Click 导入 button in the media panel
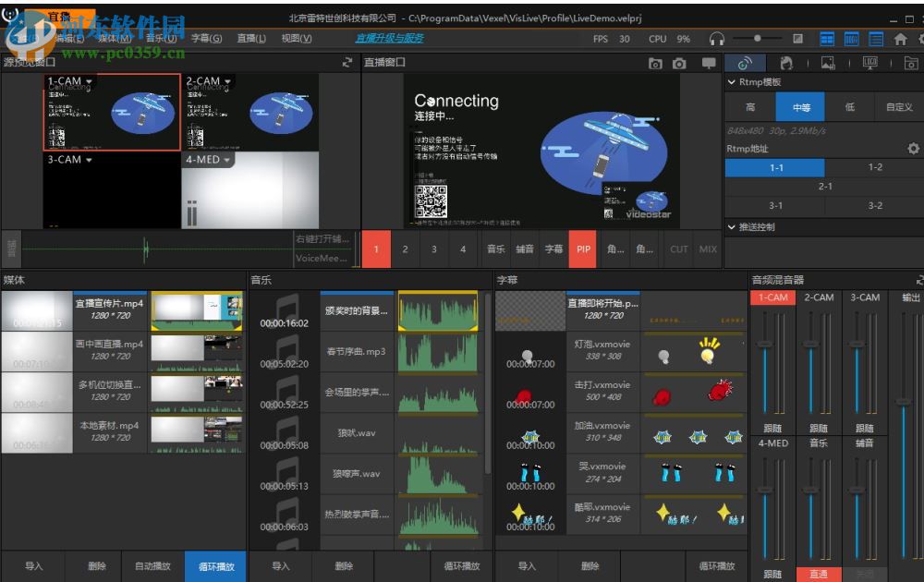This screenshot has height=582, width=924. tap(33, 566)
